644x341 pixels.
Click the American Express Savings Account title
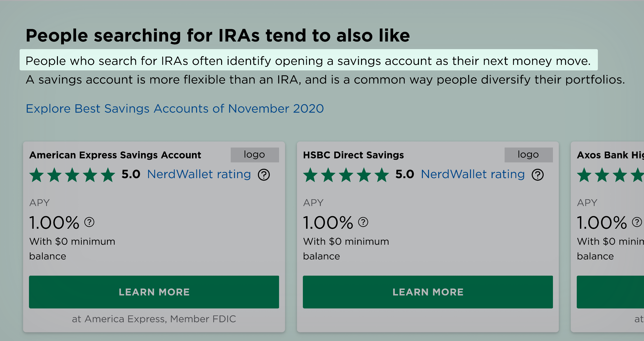point(115,155)
